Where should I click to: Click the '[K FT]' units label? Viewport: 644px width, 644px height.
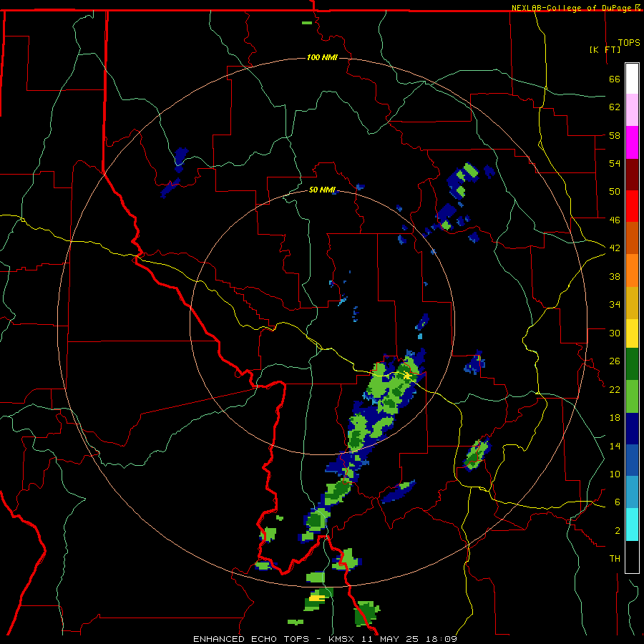click(x=605, y=49)
